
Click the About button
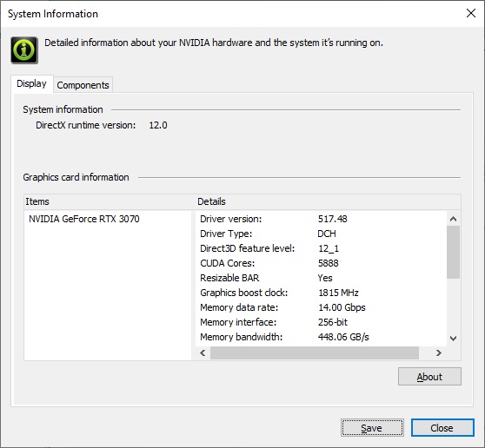click(429, 377)
